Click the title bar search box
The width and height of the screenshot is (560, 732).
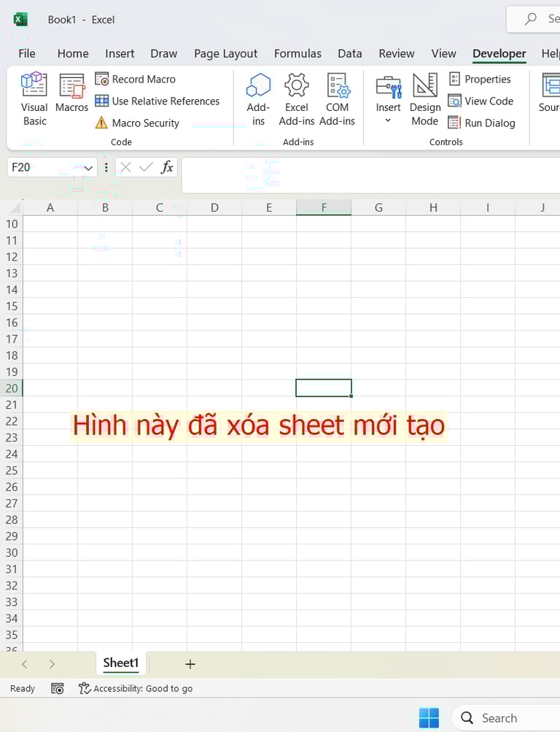[534, 19]
